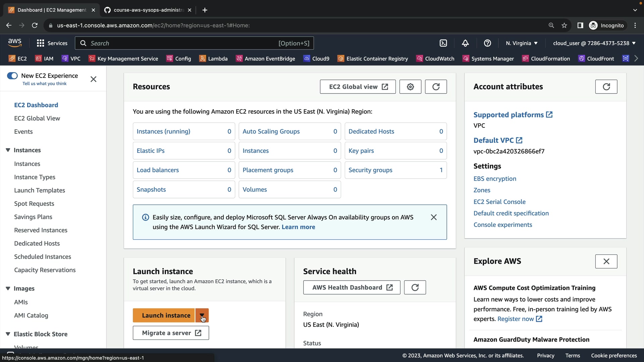Refresh the Service health panel

click(415, 288)
